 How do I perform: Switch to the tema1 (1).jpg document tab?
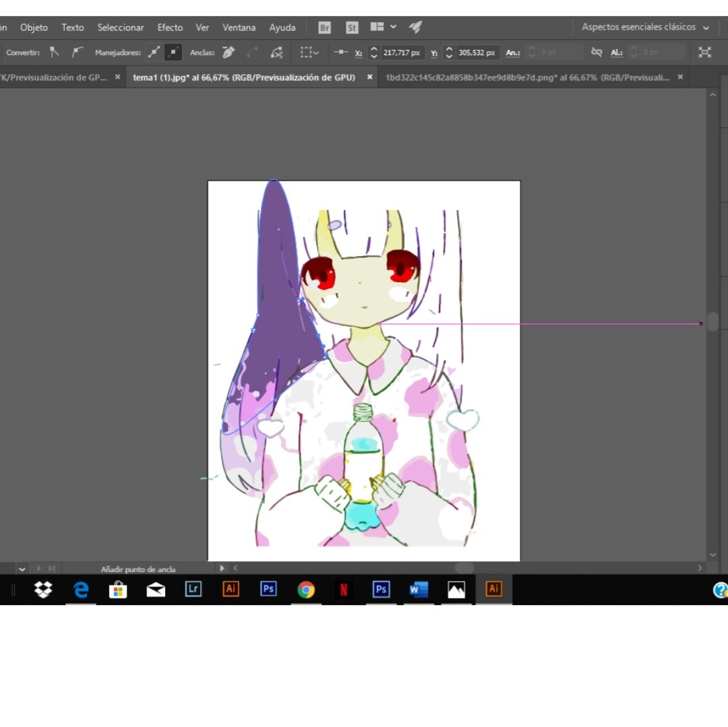tap(244, 77)
